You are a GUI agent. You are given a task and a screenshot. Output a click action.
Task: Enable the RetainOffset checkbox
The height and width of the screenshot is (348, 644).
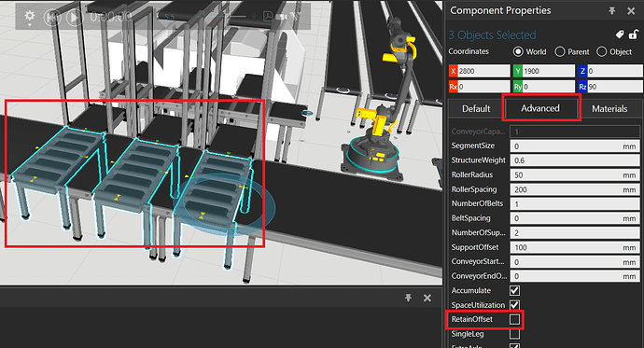pyautogui.click(x=514, y=319)
